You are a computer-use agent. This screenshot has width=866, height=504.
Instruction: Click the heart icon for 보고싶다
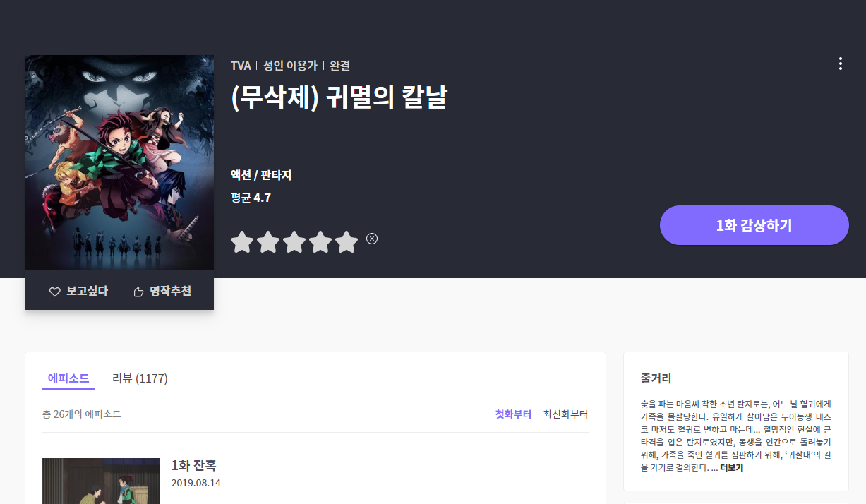tap(54, 292)
